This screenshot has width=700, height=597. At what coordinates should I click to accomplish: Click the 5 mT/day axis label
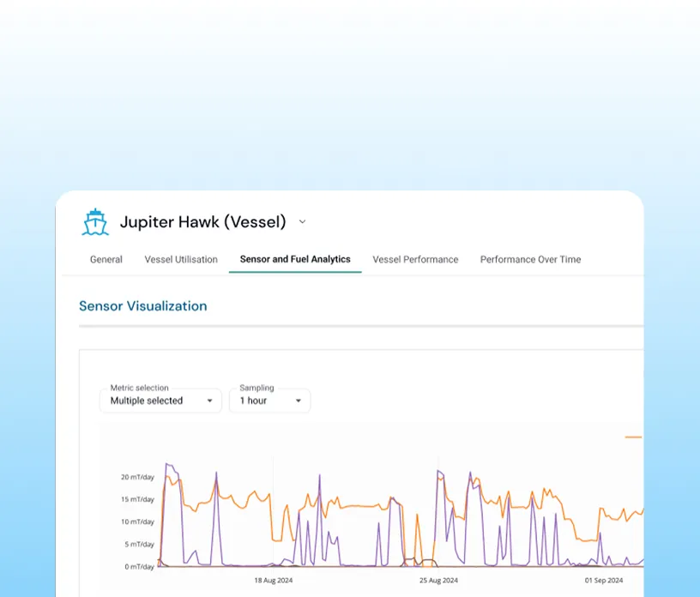coord(139,544)
